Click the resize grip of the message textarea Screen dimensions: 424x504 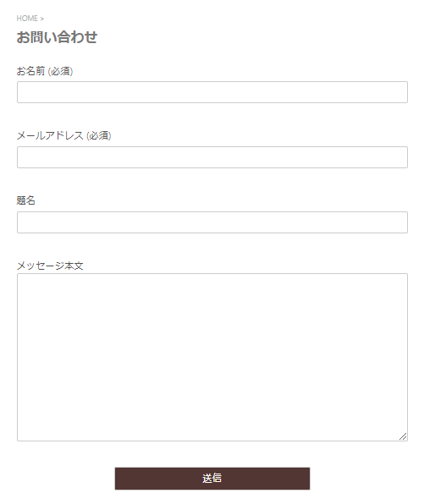403,436
